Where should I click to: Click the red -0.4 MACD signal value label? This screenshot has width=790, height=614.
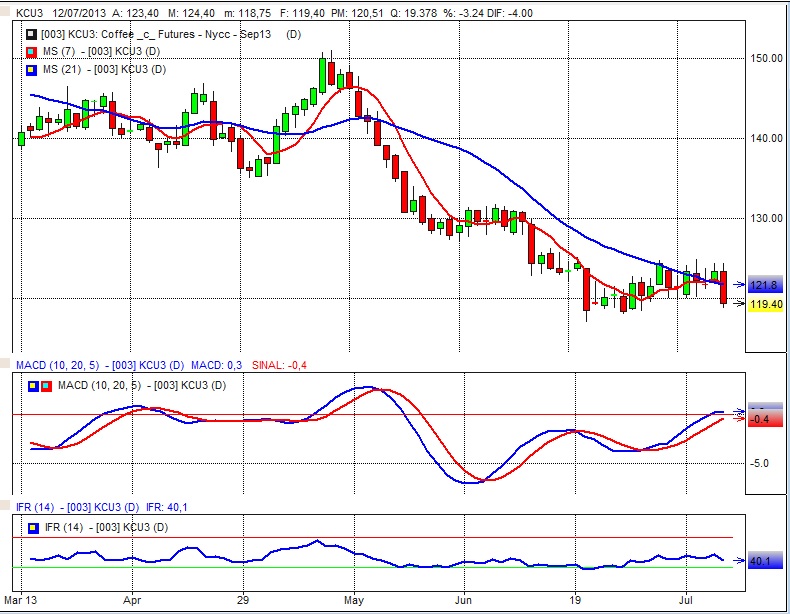(764, 419)
